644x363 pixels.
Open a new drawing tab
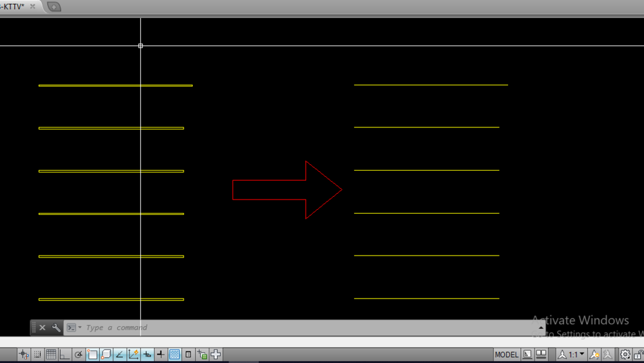[x=54, y=7]
